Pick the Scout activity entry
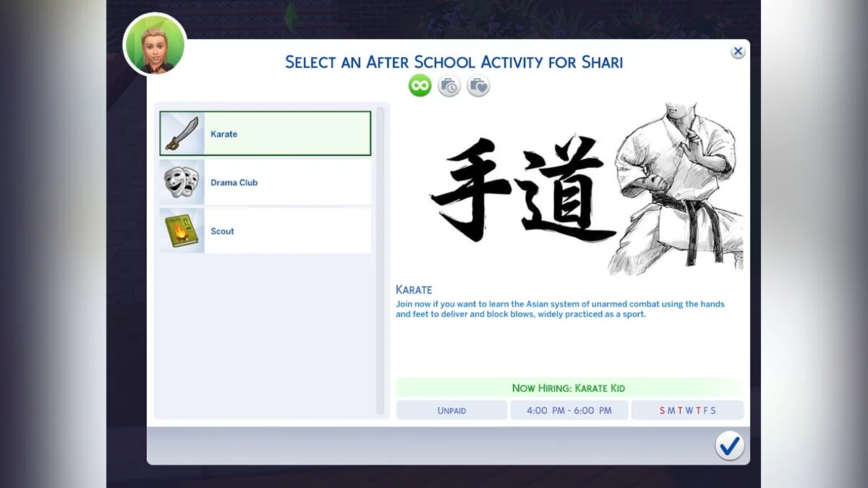868x488 pixels. point(265,231)
